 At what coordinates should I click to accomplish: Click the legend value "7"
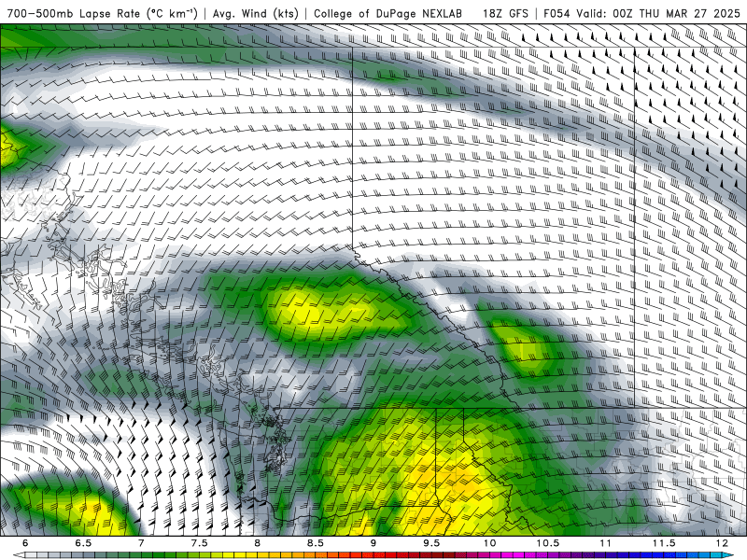[x=141, y=543]
